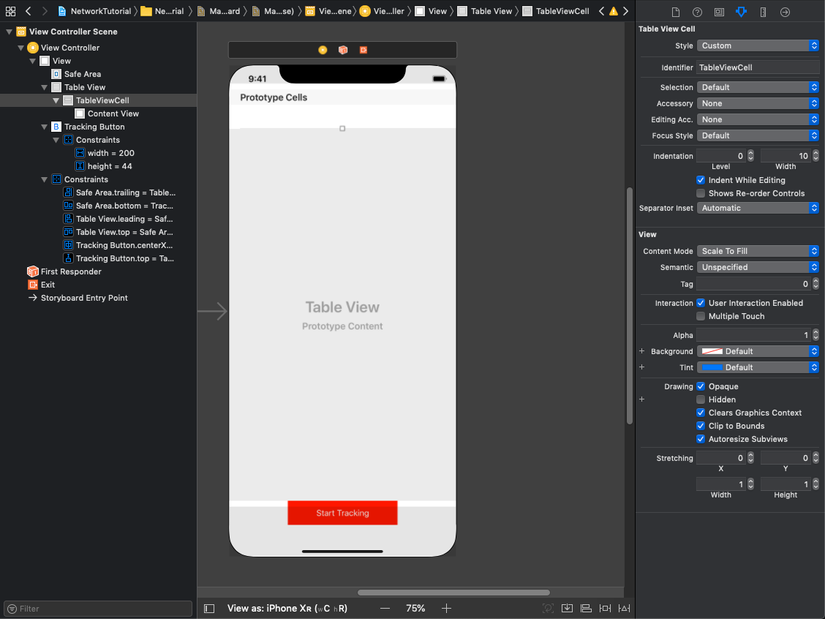Open the Editing Acc. dropdown
Image resolution: width=825 pixels, height=619 pixels.
758,119
